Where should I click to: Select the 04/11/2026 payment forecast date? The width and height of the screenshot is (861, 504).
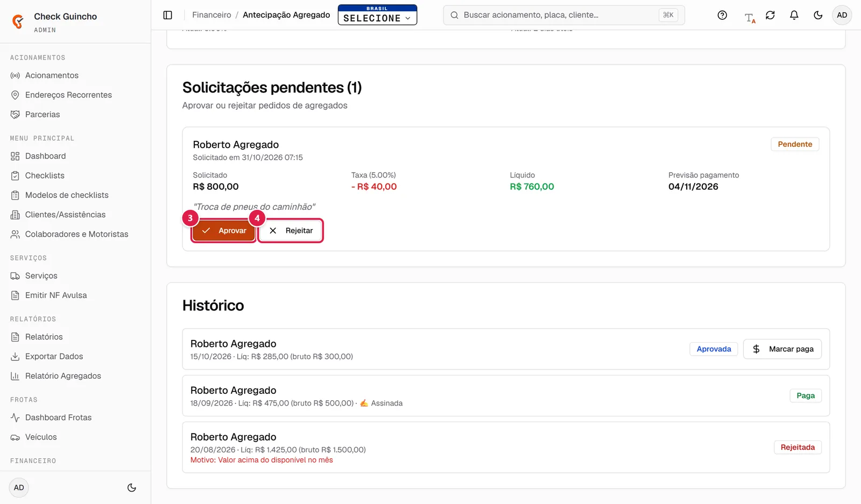click(693, 187)
